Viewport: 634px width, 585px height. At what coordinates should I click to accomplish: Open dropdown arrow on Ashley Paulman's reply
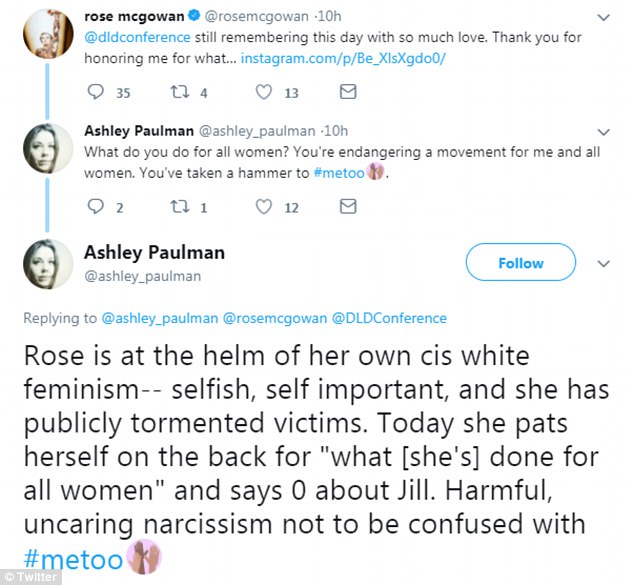pos(603,131)
